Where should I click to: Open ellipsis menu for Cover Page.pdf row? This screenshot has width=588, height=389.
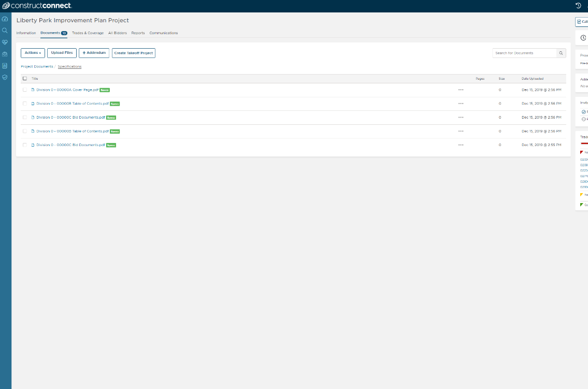pyautogui.click(x=461, y=89)
